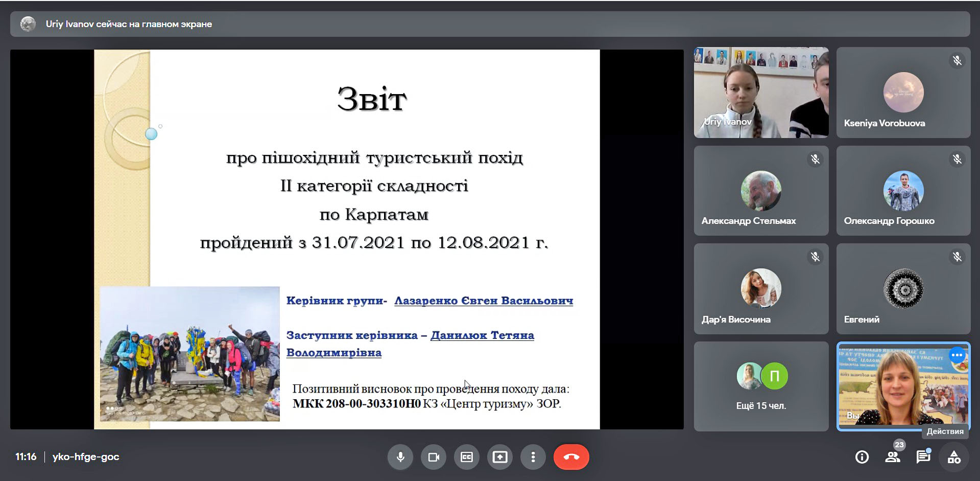Toggle the microphone button
The height and width of the screenshot is (481, 980).
pyautogui.click(x=400, y=457)
